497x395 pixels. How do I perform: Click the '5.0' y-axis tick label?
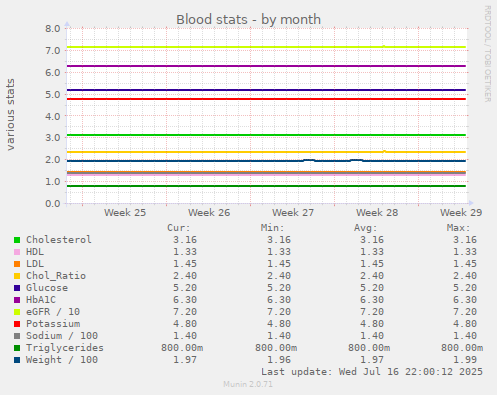pos(53,94)
